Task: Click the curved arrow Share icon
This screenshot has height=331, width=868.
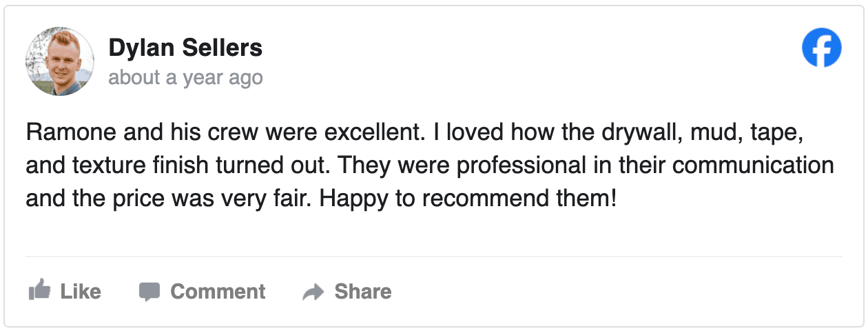Action: pyautogui.click(x=313, y=292)
